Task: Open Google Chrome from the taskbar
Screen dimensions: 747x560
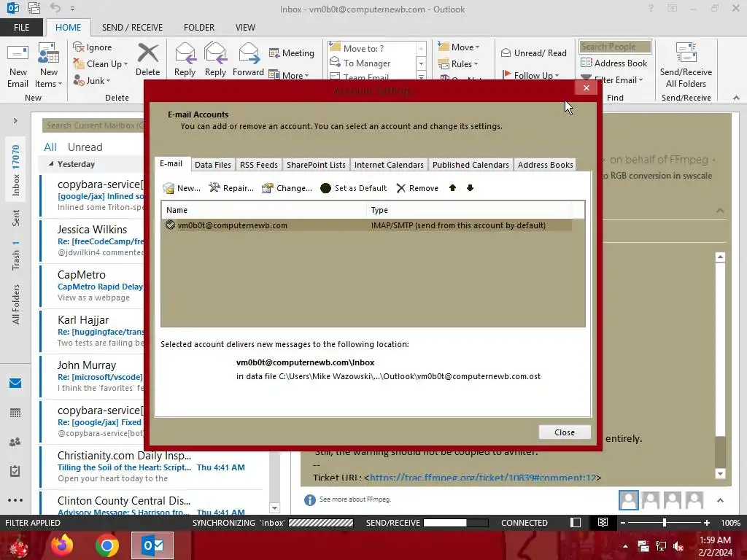Action: (107, 545)
